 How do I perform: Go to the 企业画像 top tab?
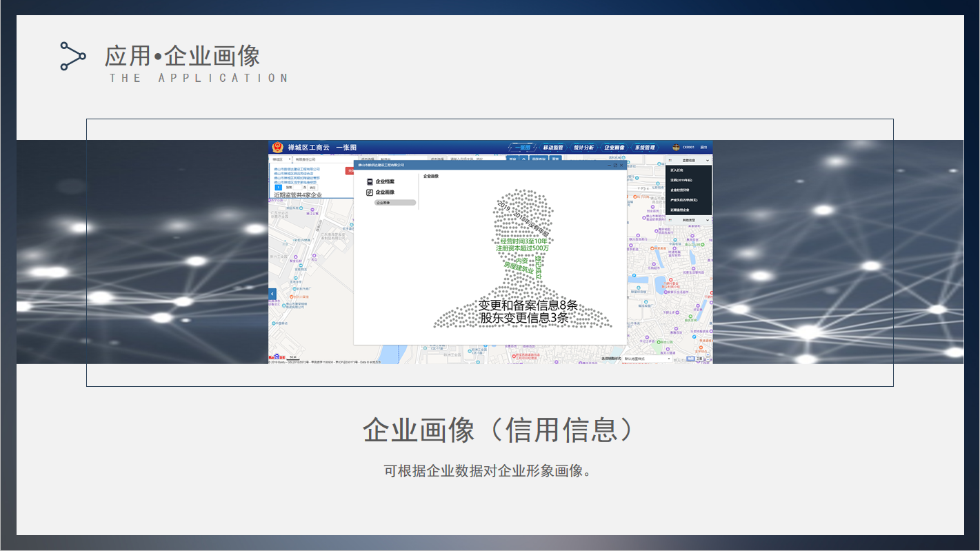tap(614, 148)
